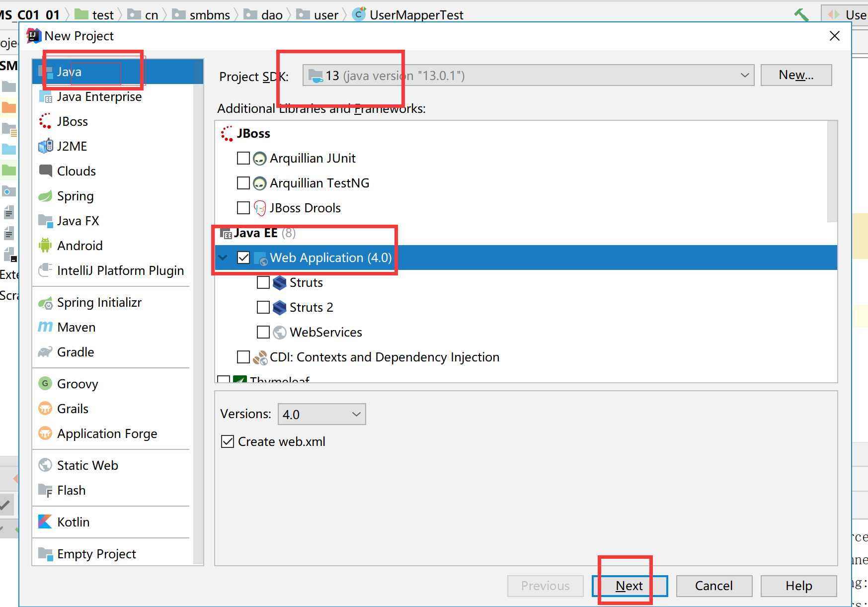Choose the Spring Initializr icon
Image resolution: width=868 pixels, height=607 pixels.
click(45, 302)
